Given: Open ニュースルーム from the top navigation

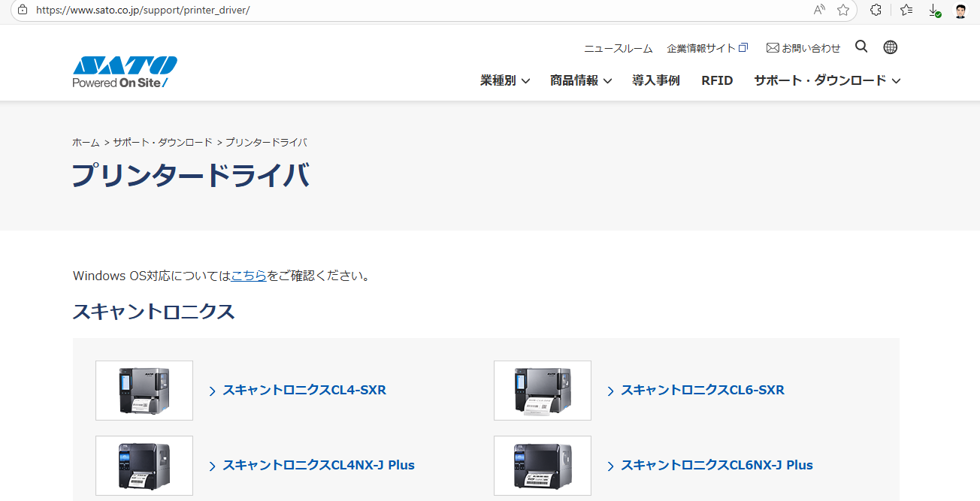Looking at the screenshot, I should [x=618, y=47].
